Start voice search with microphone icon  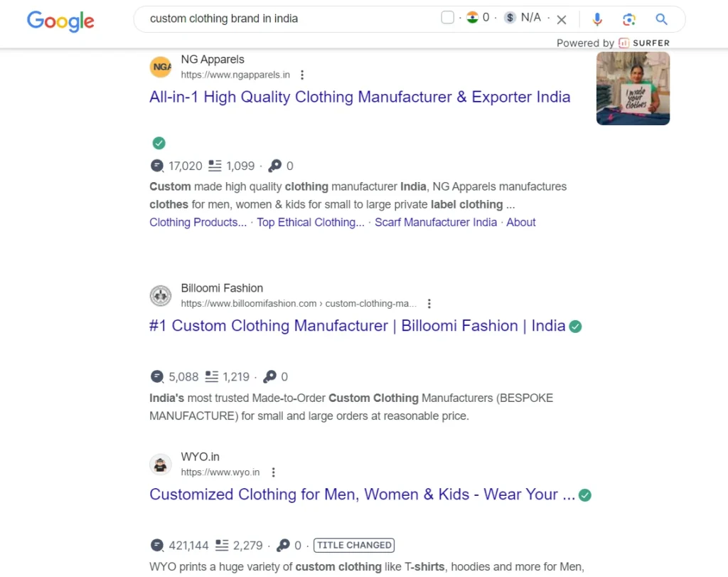597,19
